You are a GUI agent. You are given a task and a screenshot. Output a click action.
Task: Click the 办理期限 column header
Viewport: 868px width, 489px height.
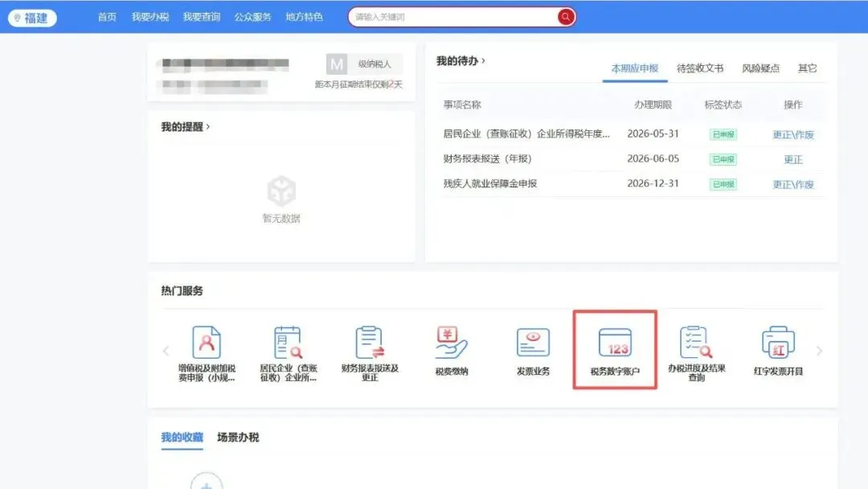click(x=653, y=105)
